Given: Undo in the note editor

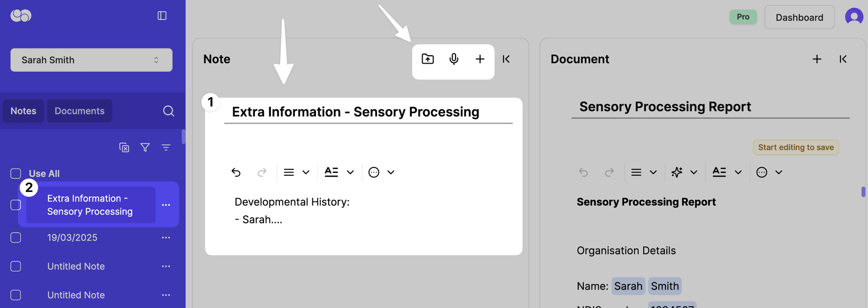Looking at the screenshot, I should [x=236, y=173].
